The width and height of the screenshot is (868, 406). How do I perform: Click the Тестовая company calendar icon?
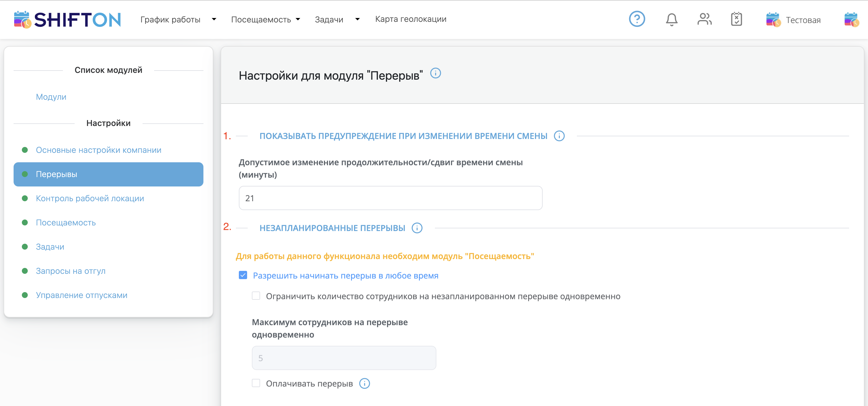coord(773,20)
